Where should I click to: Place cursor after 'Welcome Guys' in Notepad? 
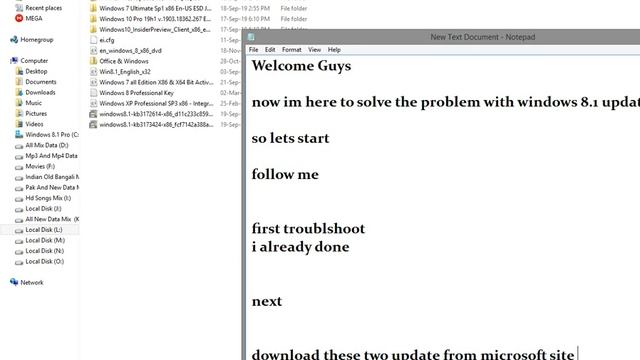coord(352,66)
